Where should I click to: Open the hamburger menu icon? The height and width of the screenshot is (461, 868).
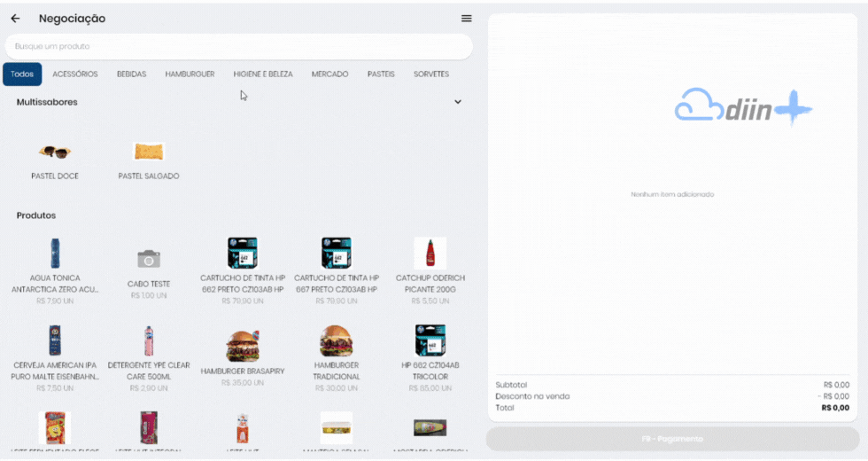pos(466,19)
